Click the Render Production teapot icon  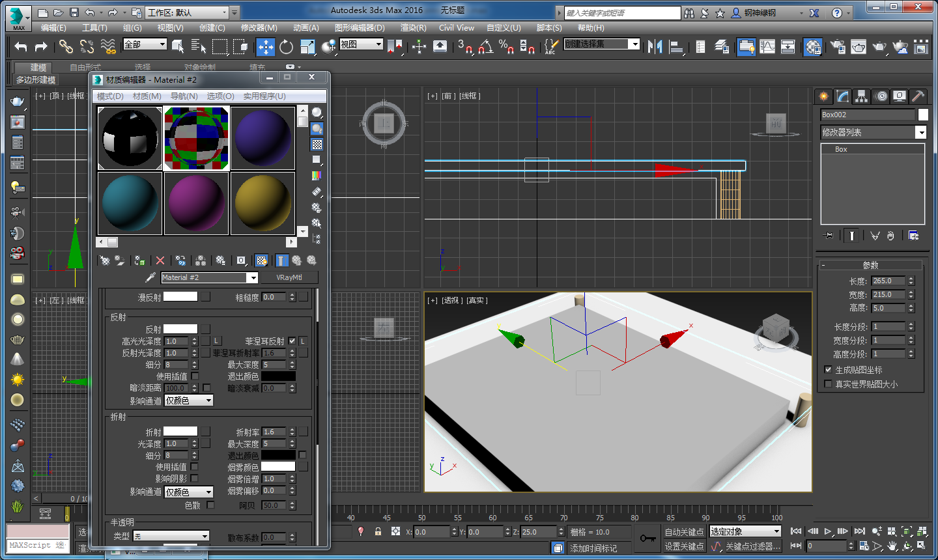[x=879, y=46]
